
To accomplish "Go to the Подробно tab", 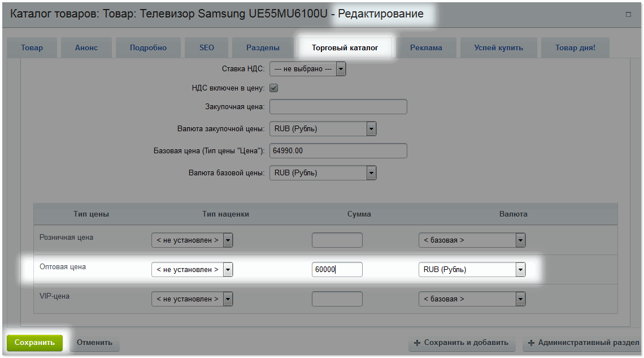I will [x=148, y=48].
